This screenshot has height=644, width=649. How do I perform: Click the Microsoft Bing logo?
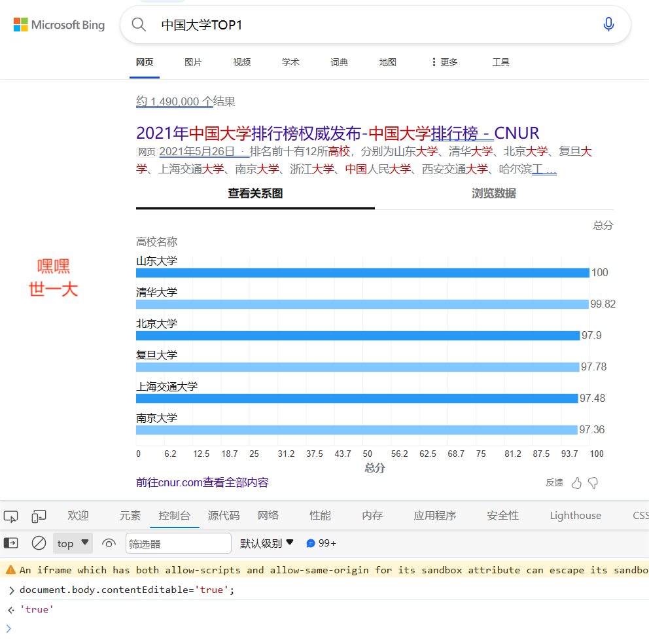[59, 25]
